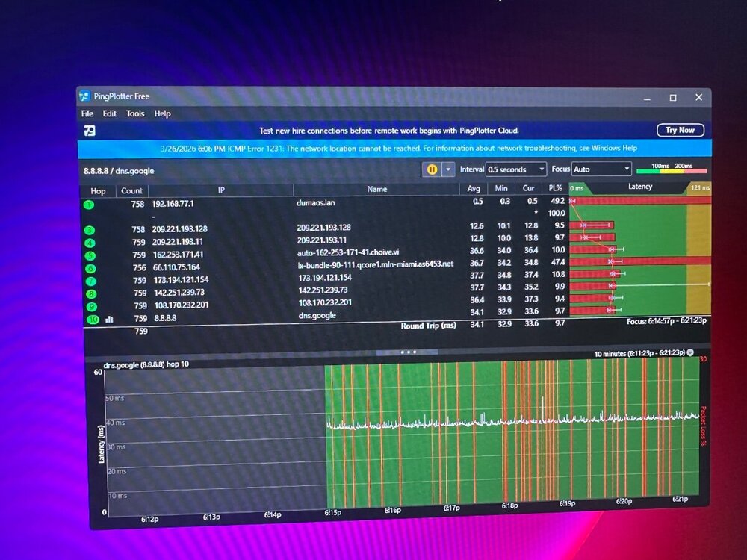Click the PingPlotter logo icon in title bar
The height and width of the screenshot is (560, 747).
pyautogui.click(x=84, y=96)
